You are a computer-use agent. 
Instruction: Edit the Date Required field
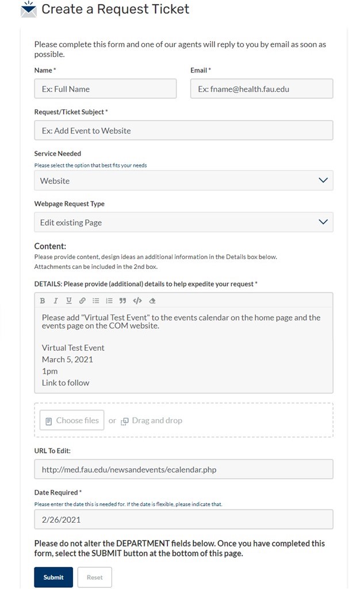(183, 519)
